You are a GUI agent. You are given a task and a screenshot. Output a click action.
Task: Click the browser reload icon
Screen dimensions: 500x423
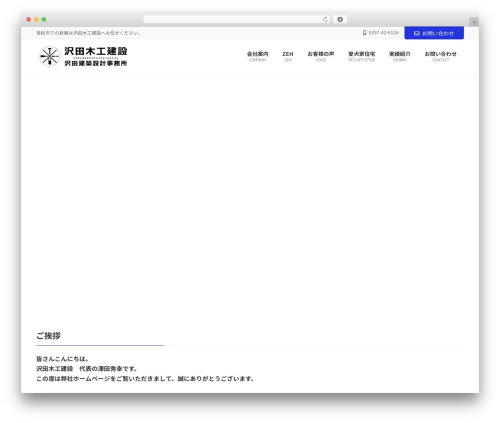[x=325, y=20]
